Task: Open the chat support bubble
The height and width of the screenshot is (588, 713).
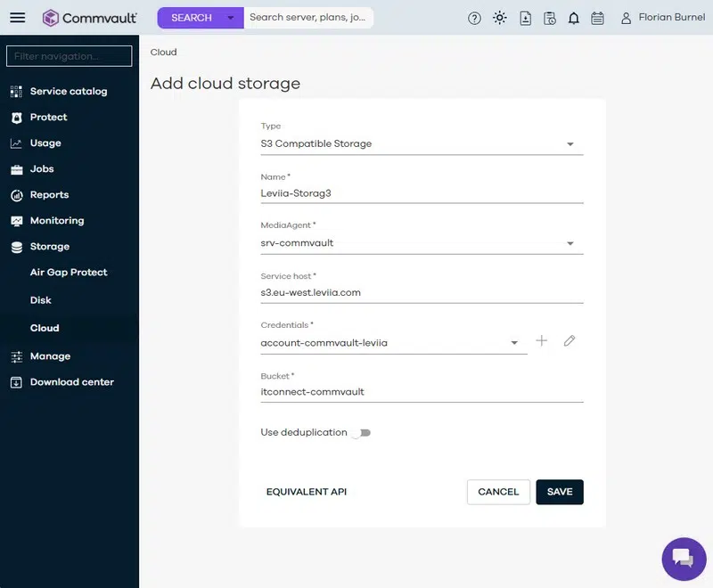Action: pos(684,559)
